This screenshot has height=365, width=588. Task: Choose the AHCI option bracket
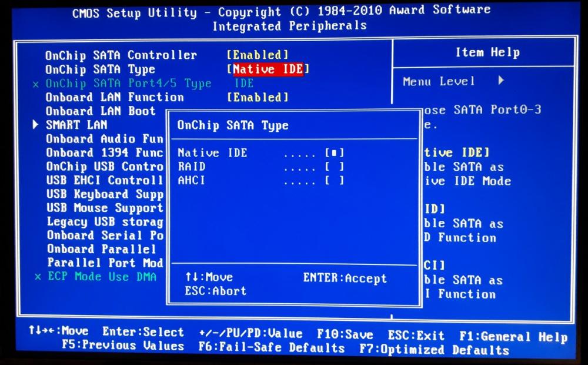click(x=335, y=181)
